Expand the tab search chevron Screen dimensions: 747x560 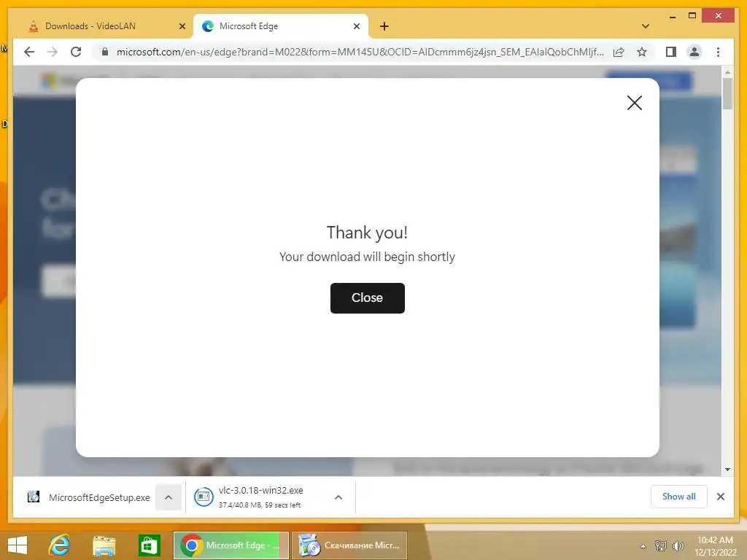coord(646,26)
